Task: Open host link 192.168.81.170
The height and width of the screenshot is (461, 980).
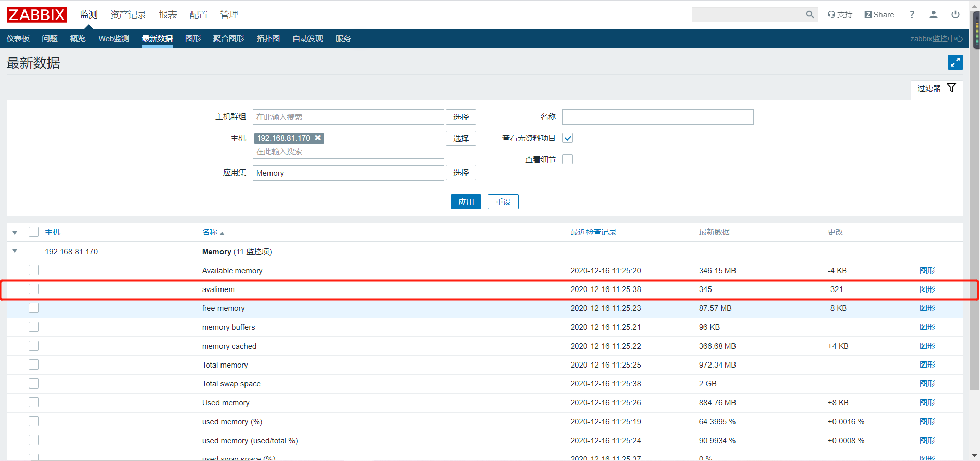Action: coord(71,252)
